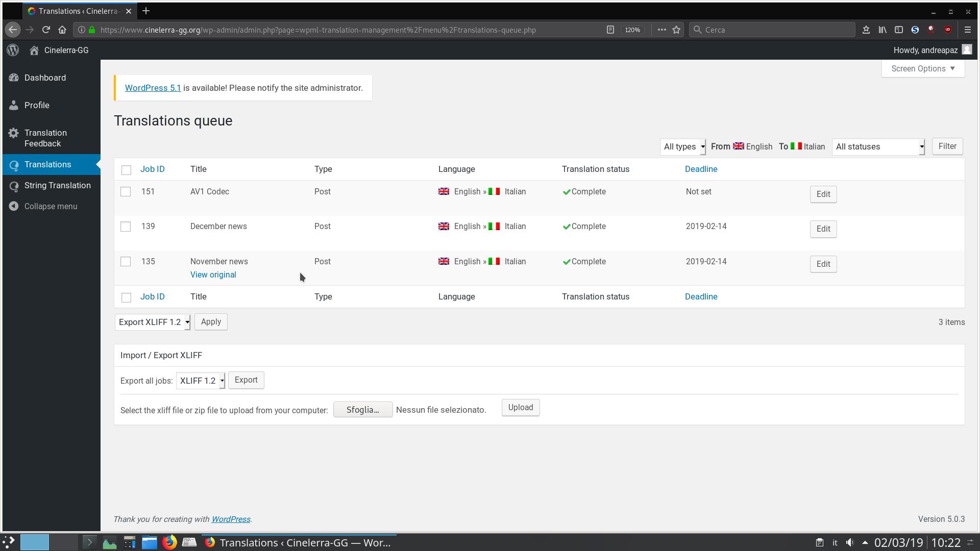Viewport: 980px width, 551px height.
Task: Toggle the select-all checkbox in table header
Action: coord(126,170)
